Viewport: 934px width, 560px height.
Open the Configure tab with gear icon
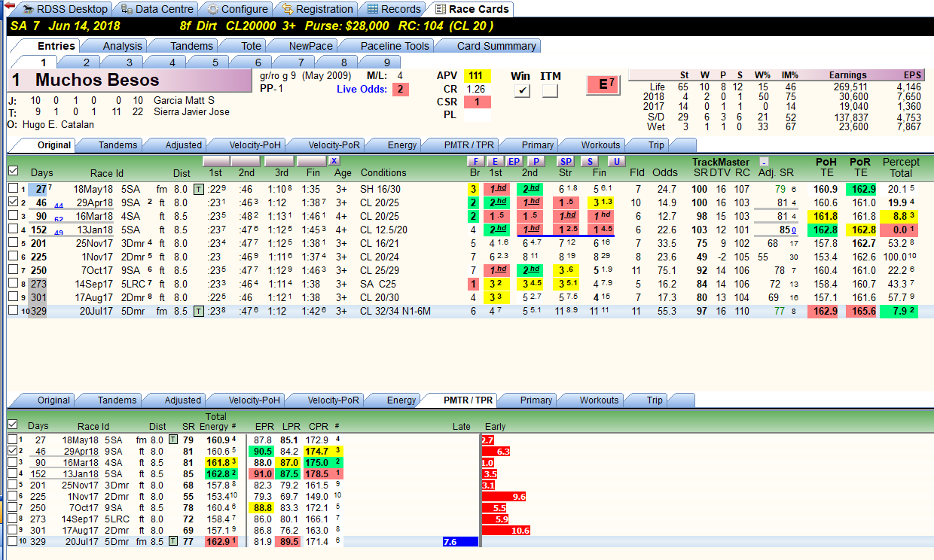pyautogui.click(x=237, y=9)
